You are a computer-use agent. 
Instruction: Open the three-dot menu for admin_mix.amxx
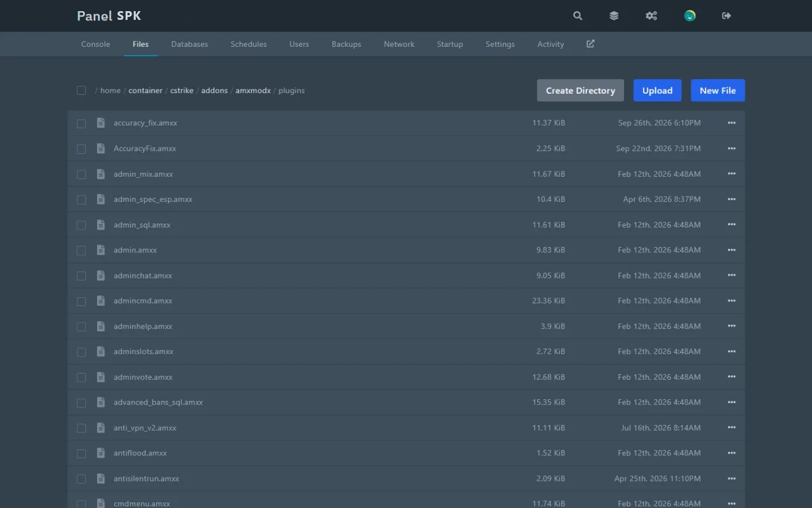point(731,174)
